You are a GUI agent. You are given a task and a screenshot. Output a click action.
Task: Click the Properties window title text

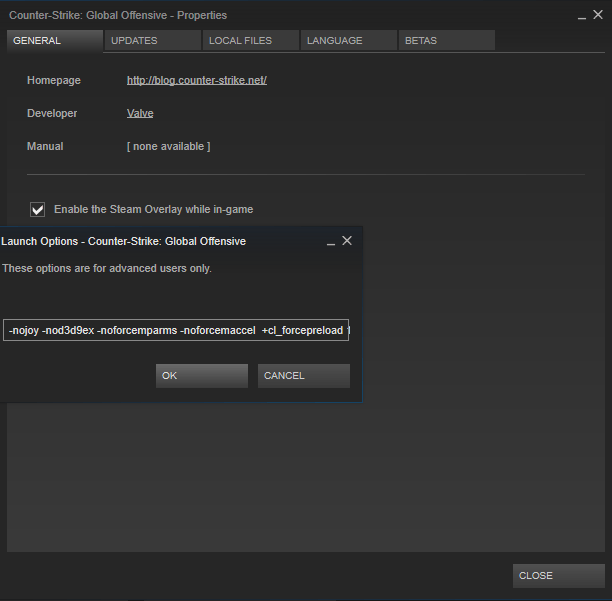point(118,15)
